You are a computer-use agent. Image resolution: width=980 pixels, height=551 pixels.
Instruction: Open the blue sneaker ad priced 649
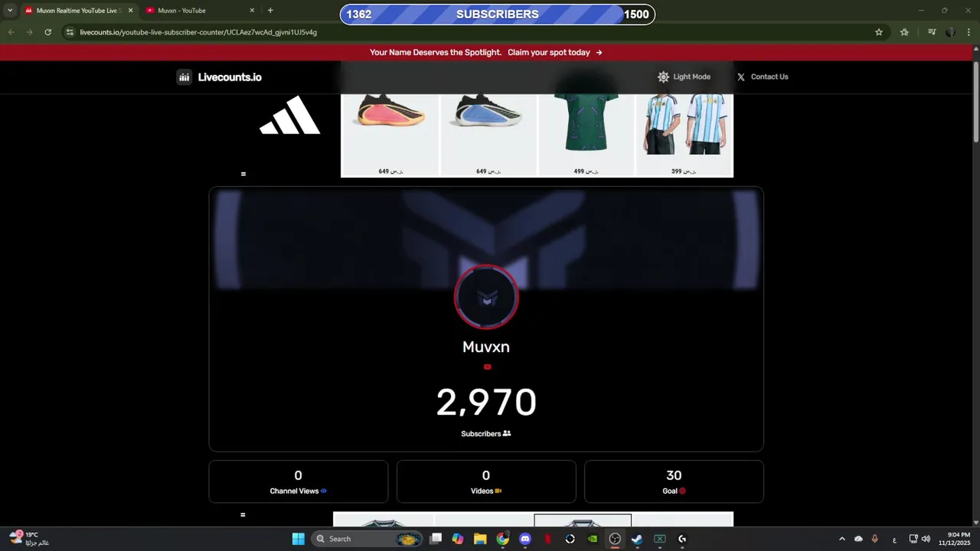coord(488,135)
